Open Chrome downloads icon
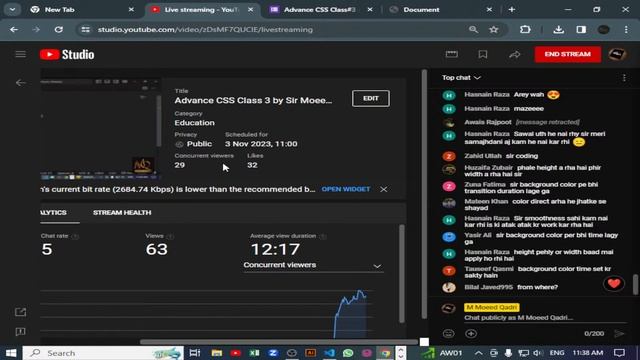The width and height of the screenshot is (640, 360). click(558, 29)
